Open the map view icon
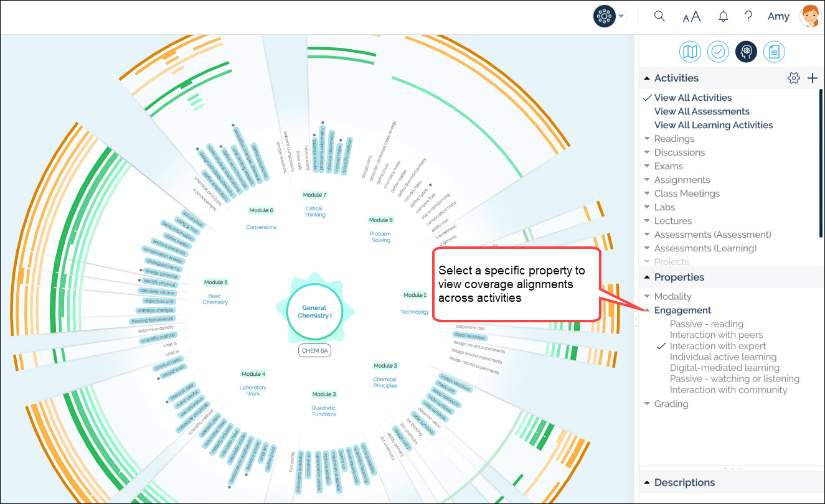Viewport: 825px width, 504px height. pyautogui.click(x=690, y=52)
